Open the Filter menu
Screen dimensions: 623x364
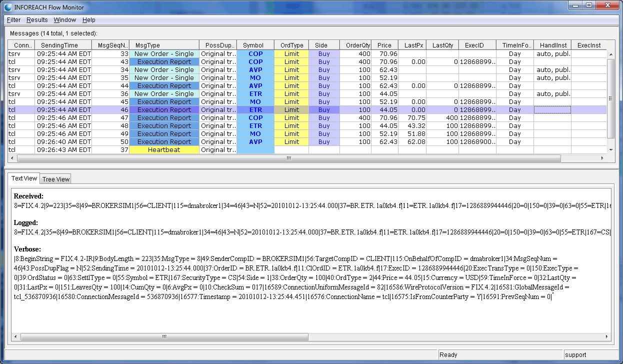click(13, 20)
